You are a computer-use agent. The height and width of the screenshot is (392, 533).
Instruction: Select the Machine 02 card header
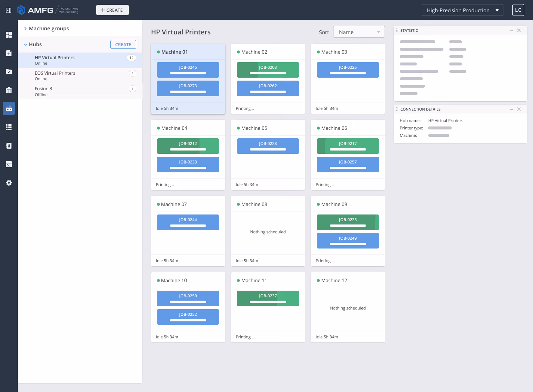point(268,52)
